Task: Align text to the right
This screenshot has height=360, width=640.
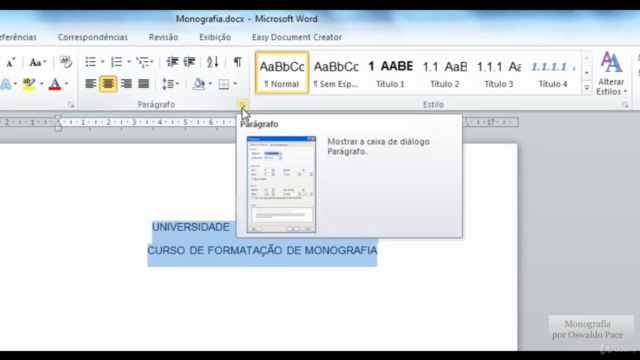Action: pos(126,84)
